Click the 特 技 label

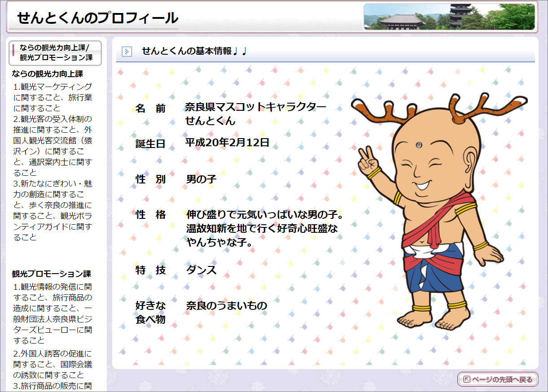[150, 270]
